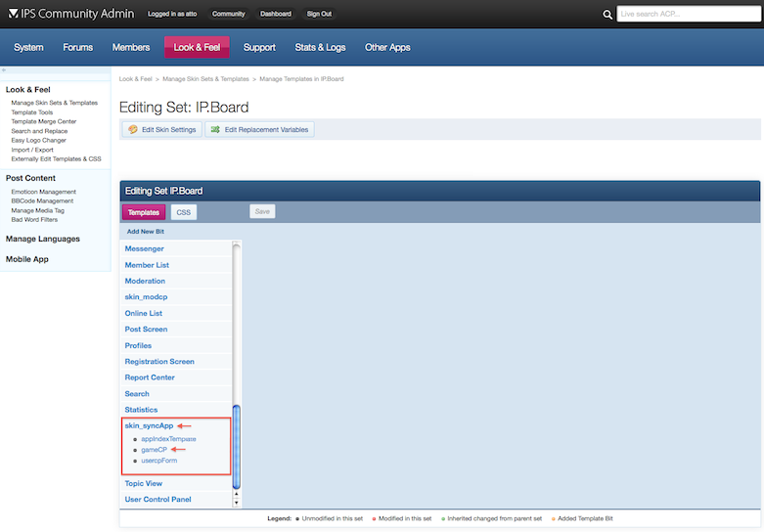Expand the Mobile App sidebar section
Image resolution: width=764 pixels, height=532 pixels.
pos(27,259)
